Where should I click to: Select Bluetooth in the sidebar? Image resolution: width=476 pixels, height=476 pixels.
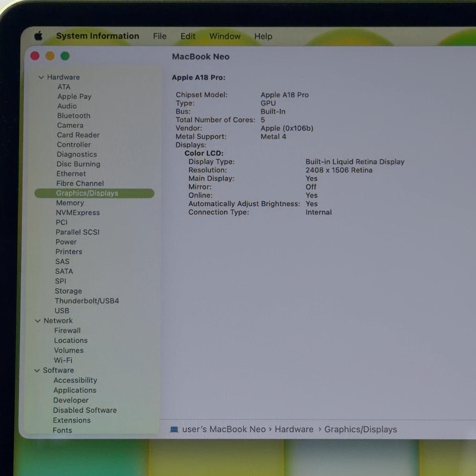(x=74, y=116)
